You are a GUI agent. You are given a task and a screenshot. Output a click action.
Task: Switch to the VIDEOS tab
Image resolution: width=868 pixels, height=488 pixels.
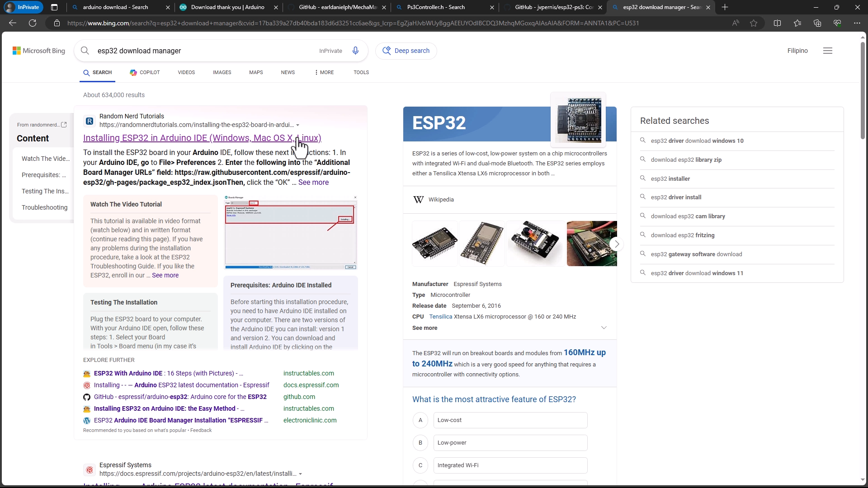(x=186, y=72)
